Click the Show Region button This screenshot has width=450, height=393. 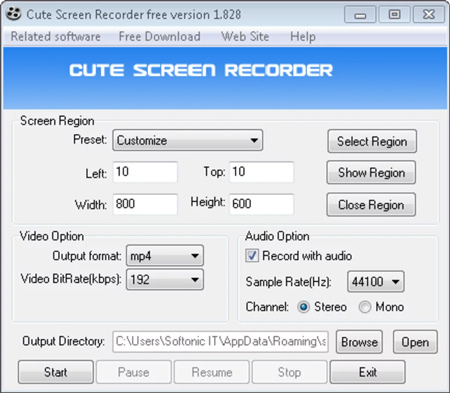click(371, 172)
